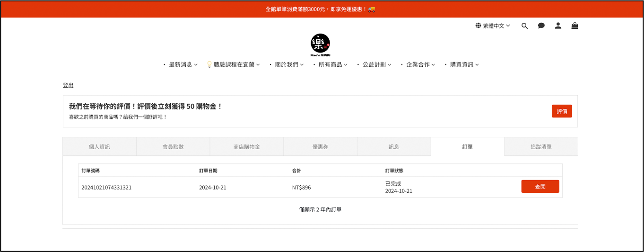The width and height of the screenshot is (644, 252).
Task: Select the 優惠券 tab
Action: pyautogui.click(x=320, y=147)
